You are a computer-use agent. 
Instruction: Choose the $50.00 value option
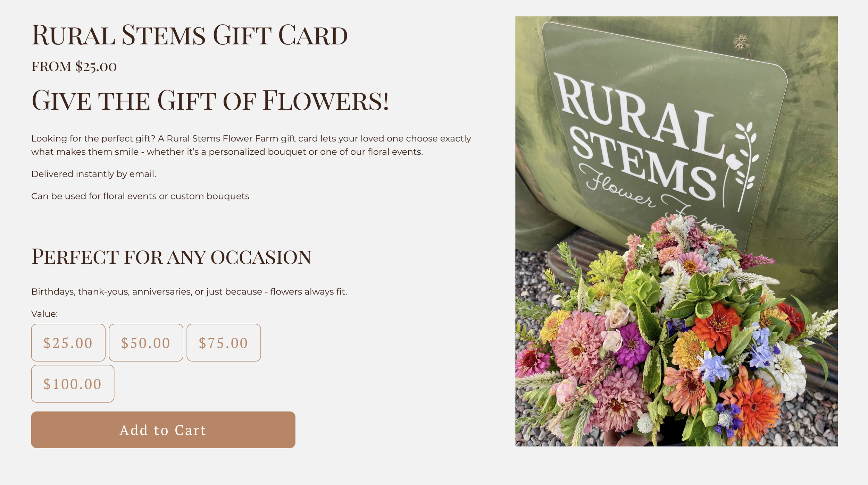pos(146,342)
